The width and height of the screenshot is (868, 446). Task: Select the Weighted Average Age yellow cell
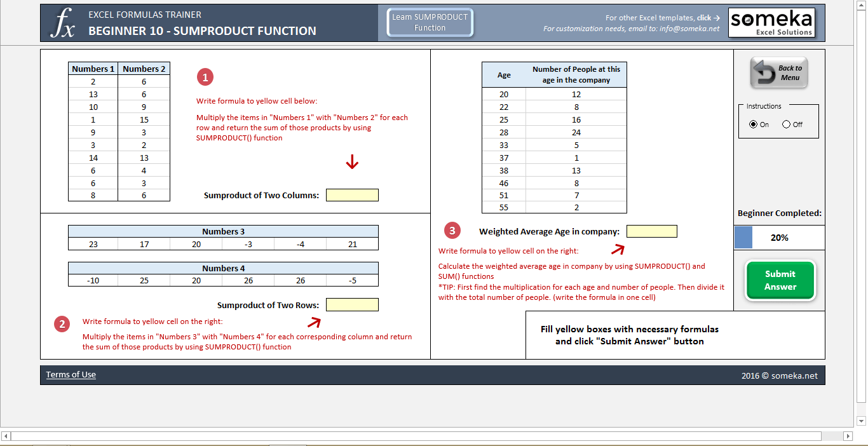pos(652,231)
